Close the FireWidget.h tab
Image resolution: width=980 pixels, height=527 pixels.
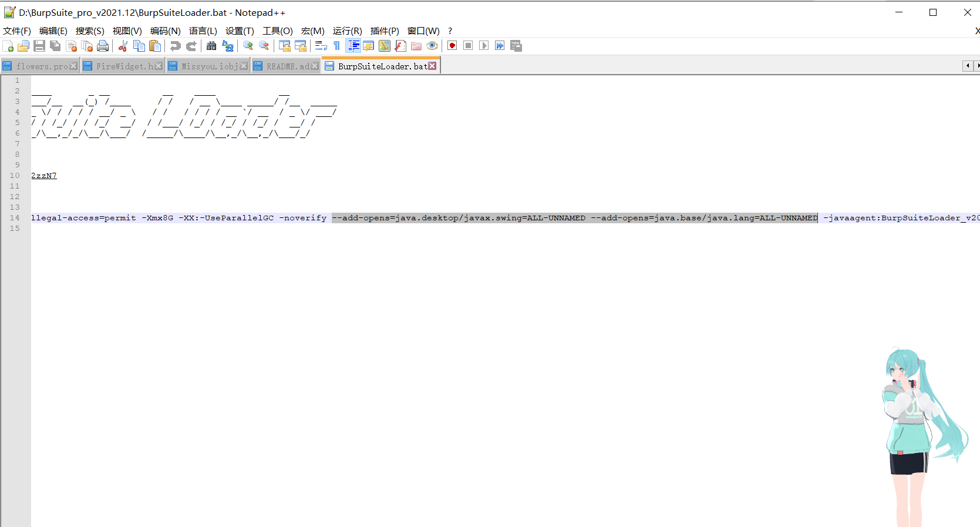[x=159, y=66]
